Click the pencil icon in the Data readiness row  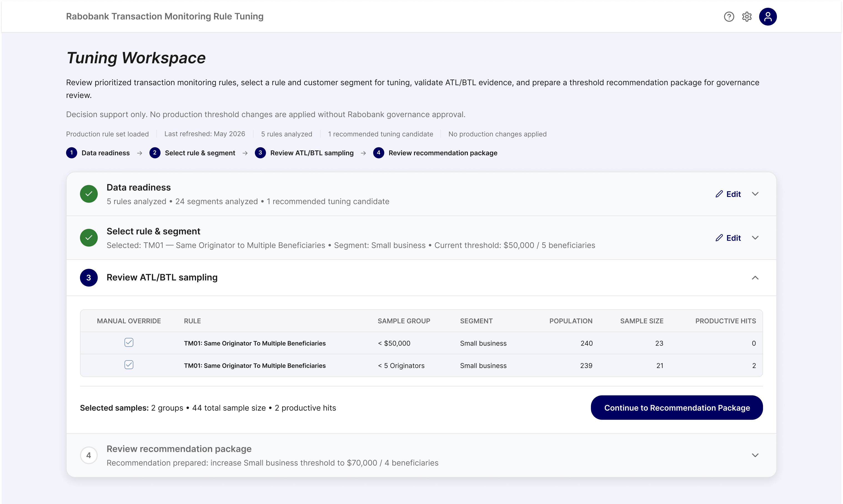[719, 194]
